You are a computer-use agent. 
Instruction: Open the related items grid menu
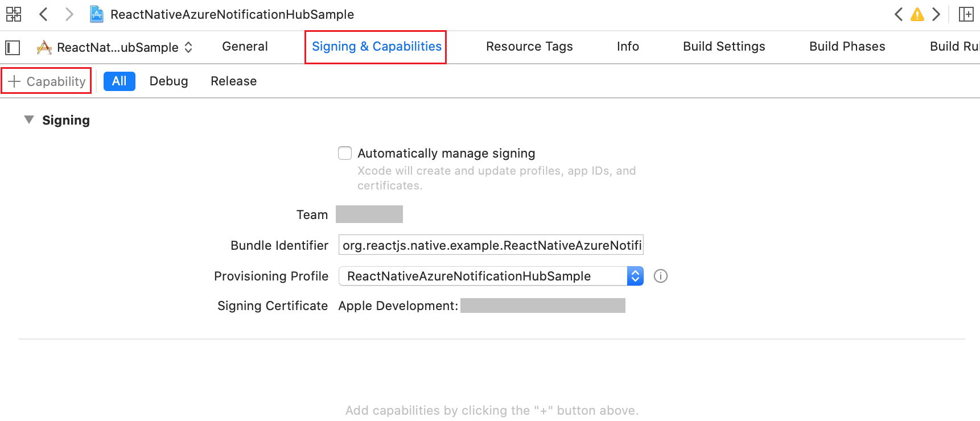14,14
